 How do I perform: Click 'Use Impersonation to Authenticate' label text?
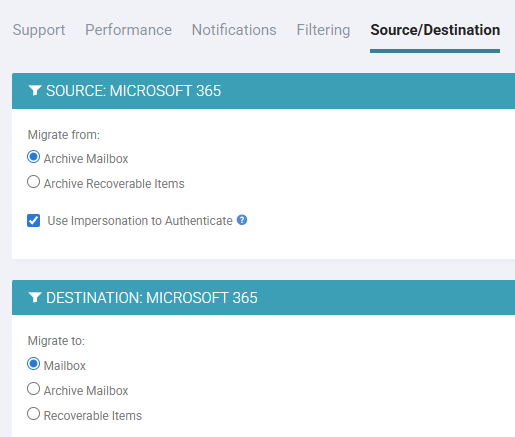(140, 221)
